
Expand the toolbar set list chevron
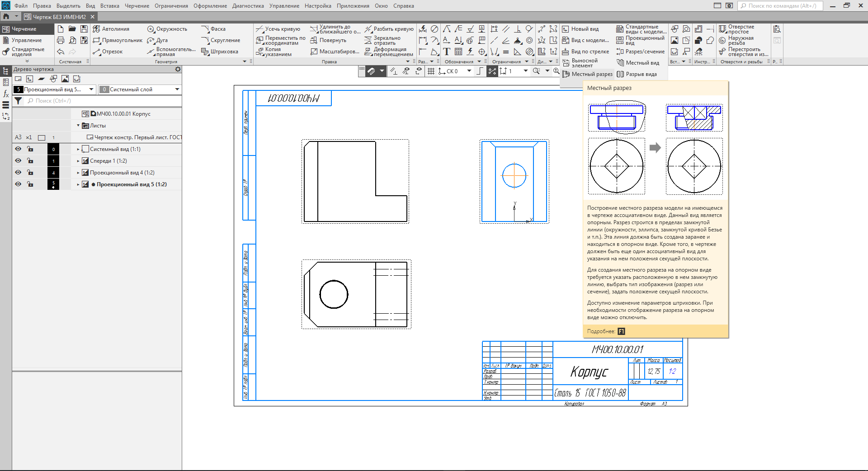pyautogui.click(x=27, y=61)
